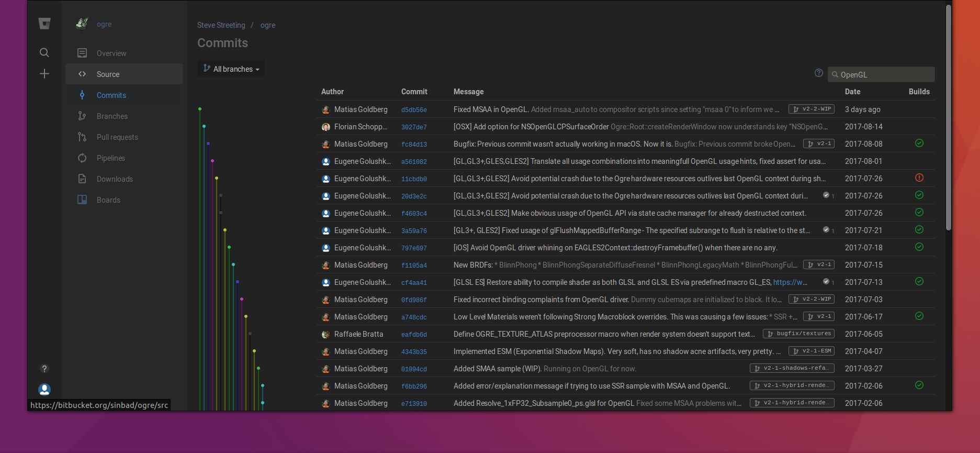Click the search syntax help icon

819,73
